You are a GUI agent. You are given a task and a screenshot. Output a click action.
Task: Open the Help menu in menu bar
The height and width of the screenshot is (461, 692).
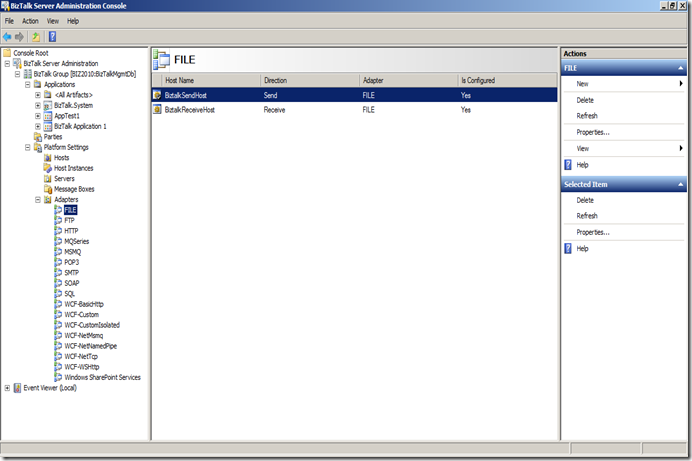(x=73, y=21)
